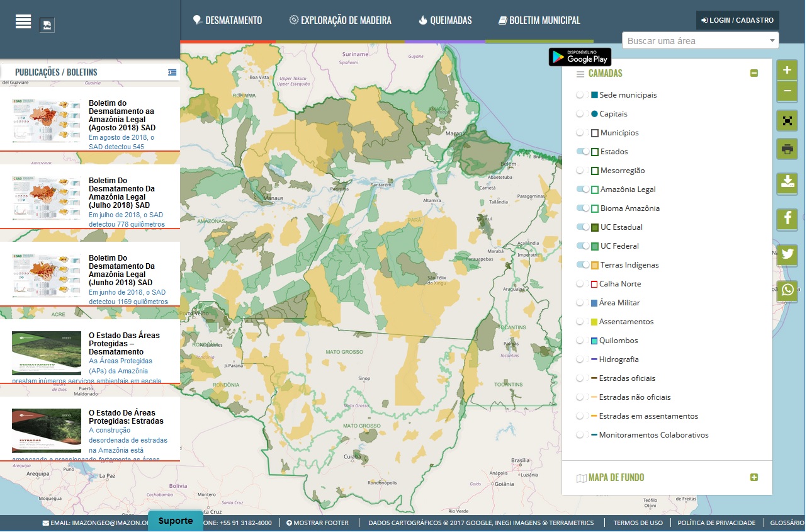Expand the Mapa de Fundo section
Viewport: 807px width, 532px height.
(x=754, y=478)
